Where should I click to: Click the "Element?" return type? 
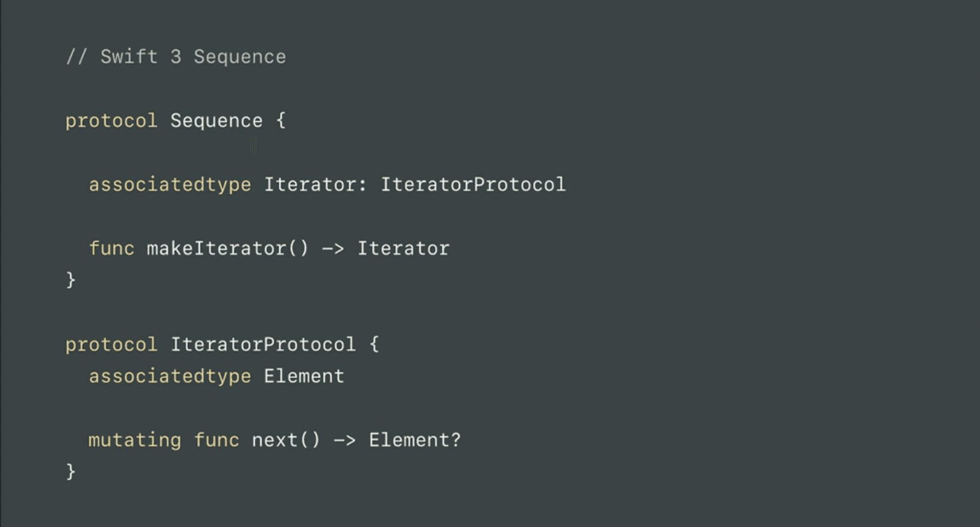coord(415,441)
